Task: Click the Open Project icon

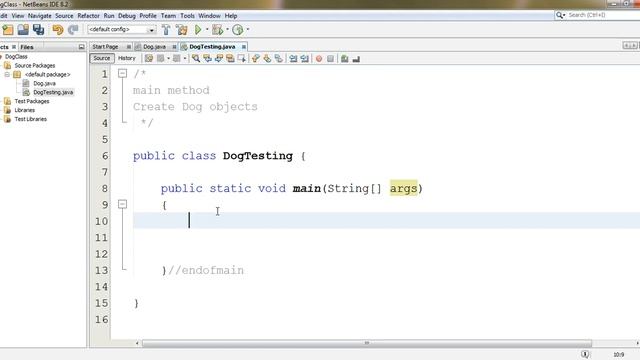Action: click(x=23, y=30)
